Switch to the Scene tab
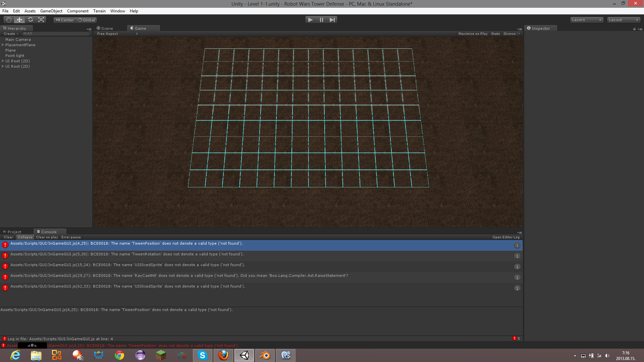 pyautogui.click(x=105, y=28)
